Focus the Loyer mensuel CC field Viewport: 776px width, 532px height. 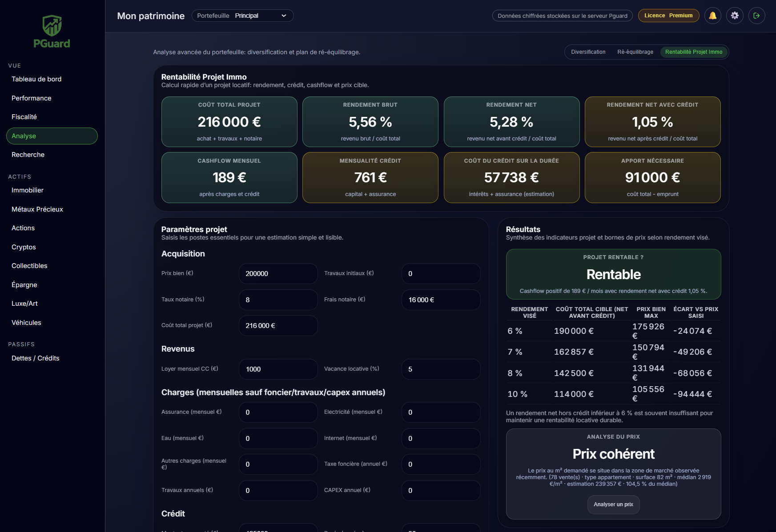click(278, 369)
